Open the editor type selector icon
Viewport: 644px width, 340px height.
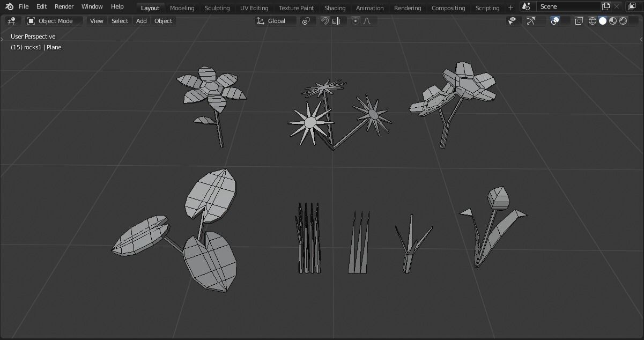12,21
